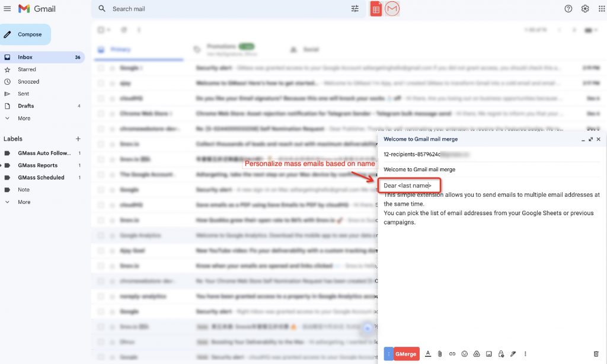Click the Compose button
Image resolution: width=607 pixels, height=364 pixels.
click(25, 34)
